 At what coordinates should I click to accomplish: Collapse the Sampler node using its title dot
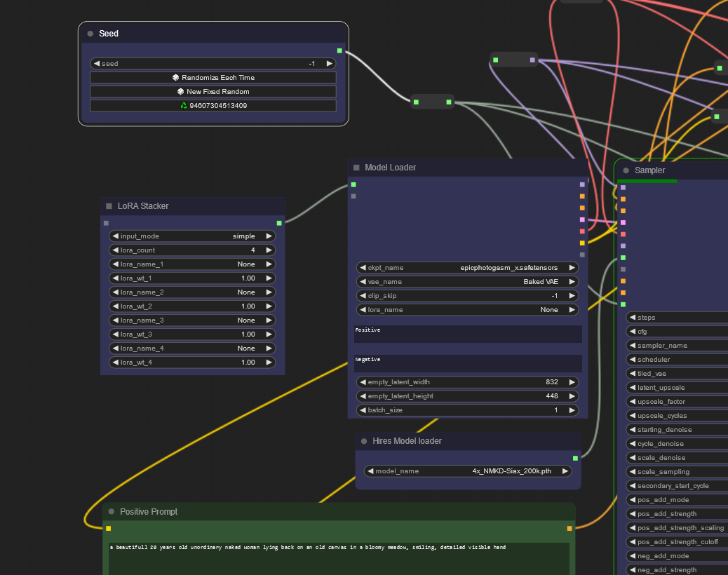pos(626,170)
